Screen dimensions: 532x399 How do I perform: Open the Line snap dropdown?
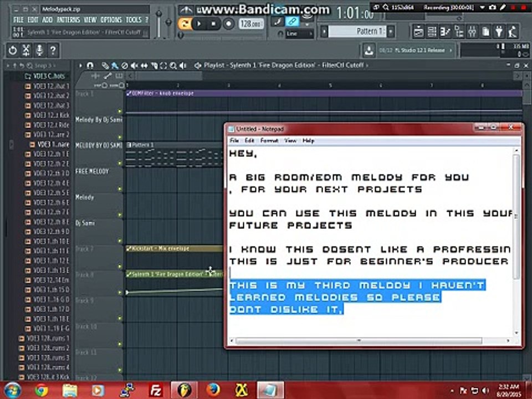tap(299, 34)
